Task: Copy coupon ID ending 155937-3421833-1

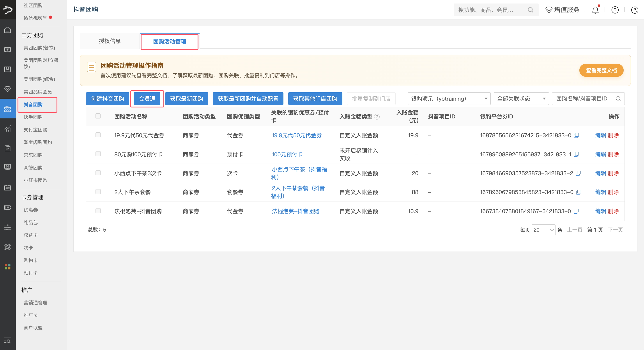Action: tap(577, 154)
